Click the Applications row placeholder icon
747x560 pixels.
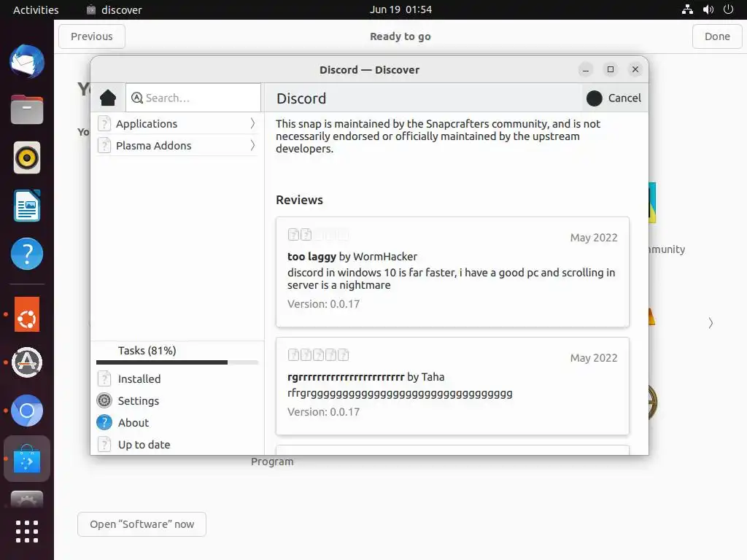tap(104, 124)
